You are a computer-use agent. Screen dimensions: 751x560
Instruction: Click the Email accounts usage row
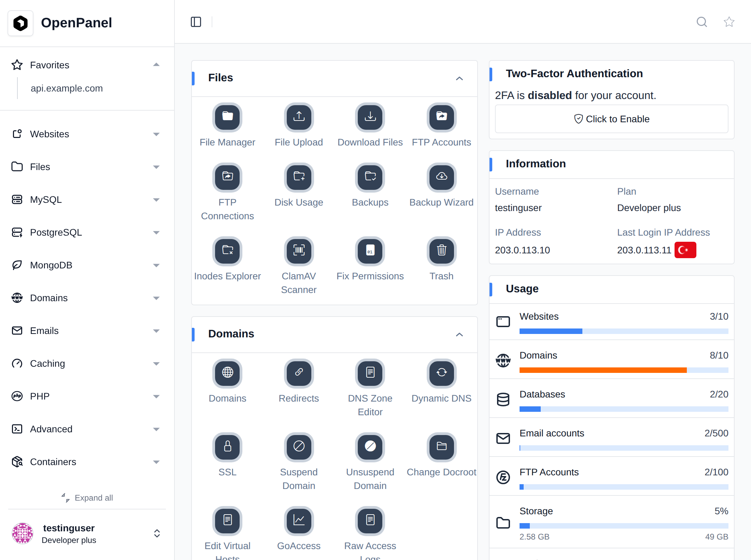(611, 437)
